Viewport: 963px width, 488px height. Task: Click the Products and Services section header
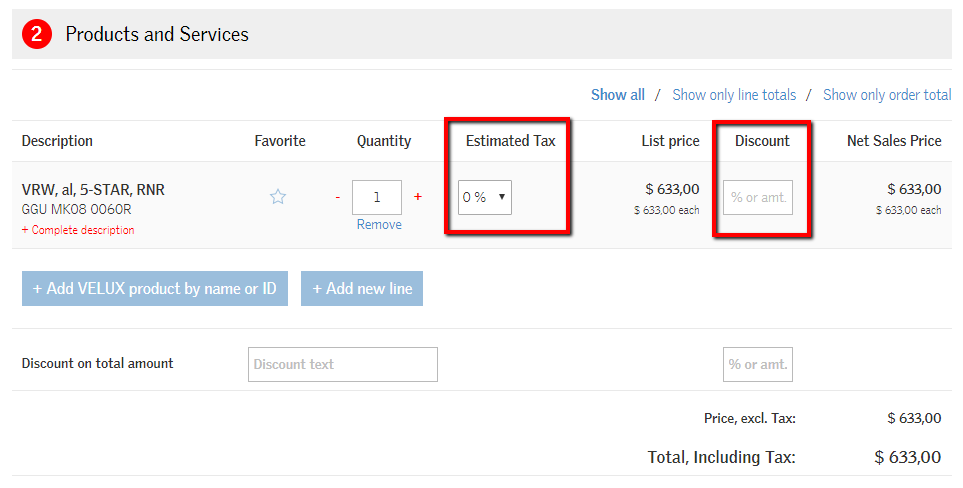pos(157,34)
